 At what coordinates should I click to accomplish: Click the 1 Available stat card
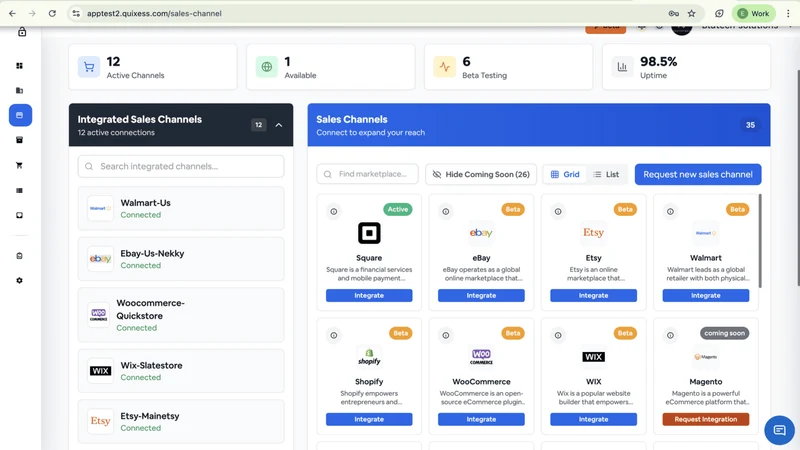click(x=331, y=67)
